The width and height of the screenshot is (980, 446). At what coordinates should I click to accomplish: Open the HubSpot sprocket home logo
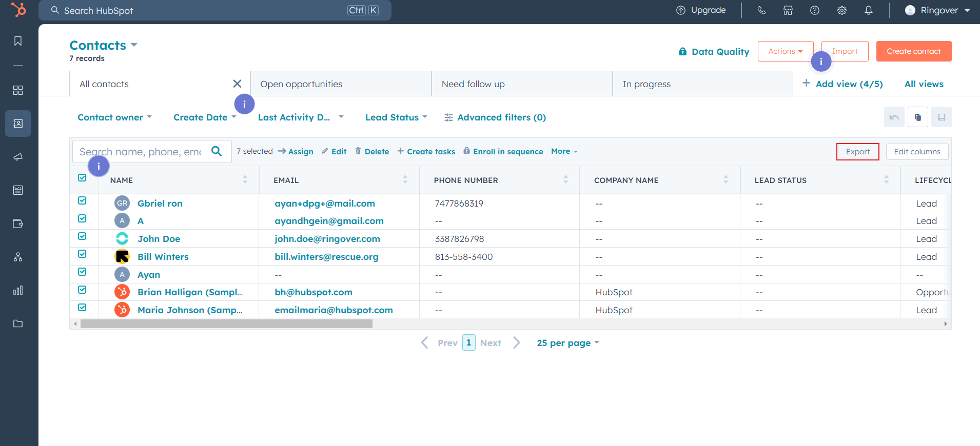point(18,10)
